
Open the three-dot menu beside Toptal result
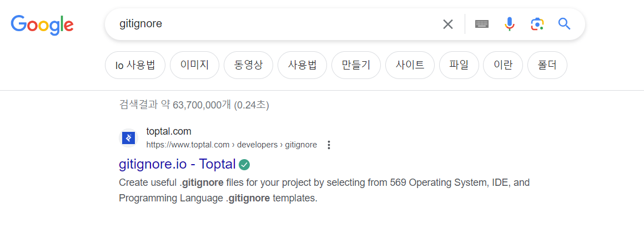pos(328,145)
